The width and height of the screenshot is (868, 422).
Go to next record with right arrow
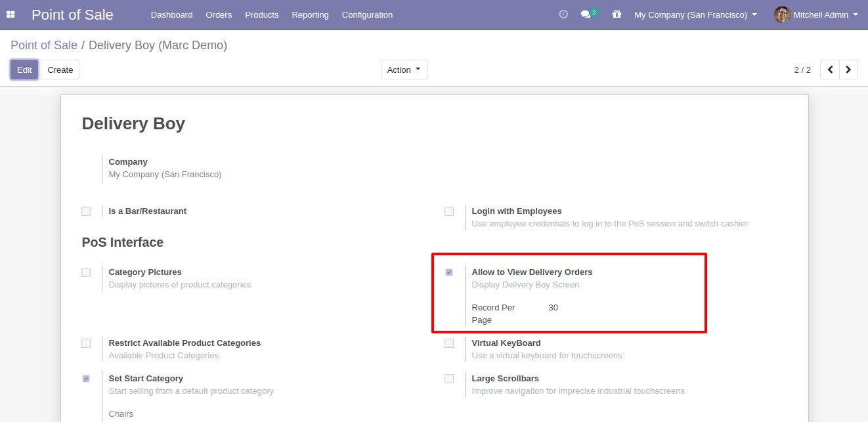848,70
